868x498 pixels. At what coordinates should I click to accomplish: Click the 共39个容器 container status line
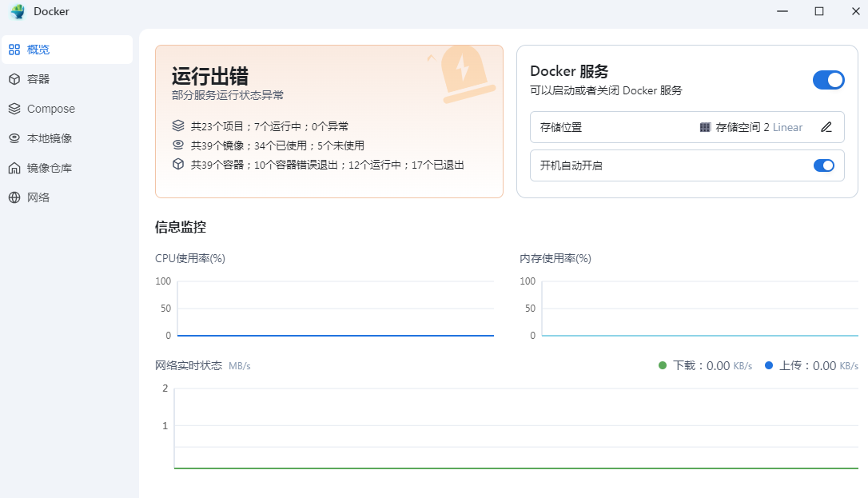327,165
